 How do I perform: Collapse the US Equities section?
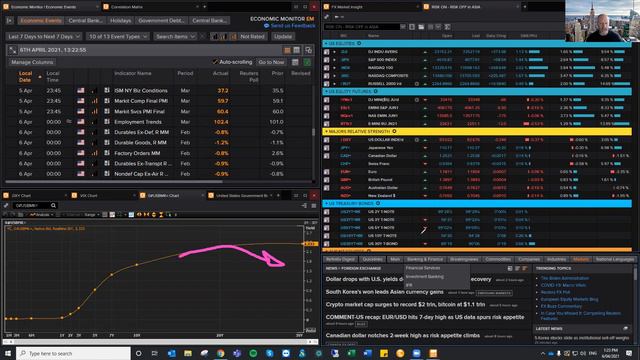(x=326, y=43)
